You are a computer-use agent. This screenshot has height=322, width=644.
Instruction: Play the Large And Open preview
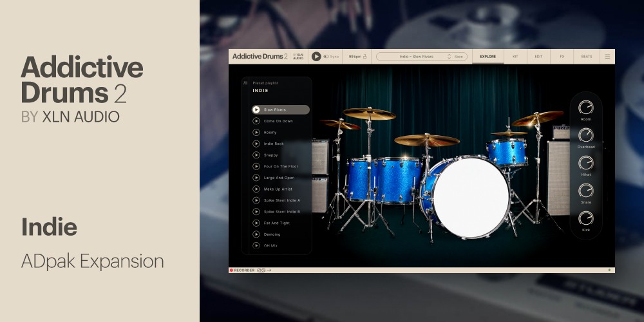(x=256, y=178)
